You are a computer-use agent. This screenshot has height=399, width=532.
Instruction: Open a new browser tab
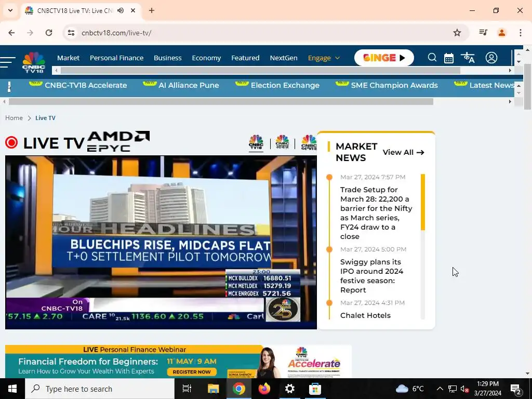coord(152,10)
